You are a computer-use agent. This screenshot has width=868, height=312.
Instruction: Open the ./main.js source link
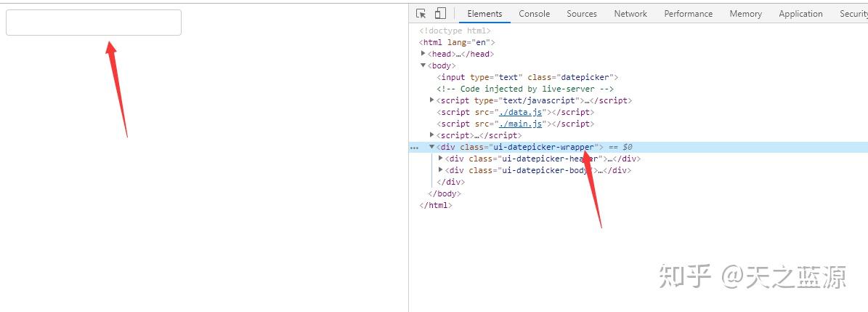(522, 124)
